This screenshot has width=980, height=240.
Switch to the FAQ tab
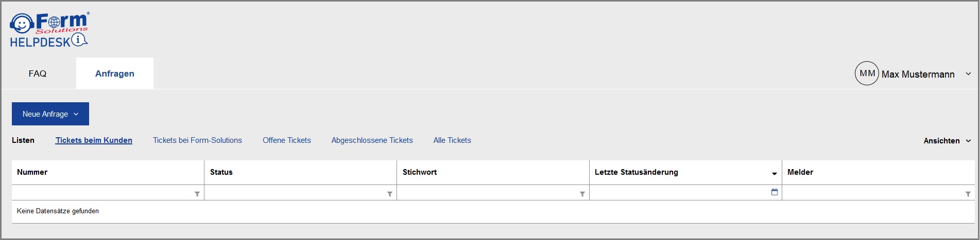pos(38,73)
